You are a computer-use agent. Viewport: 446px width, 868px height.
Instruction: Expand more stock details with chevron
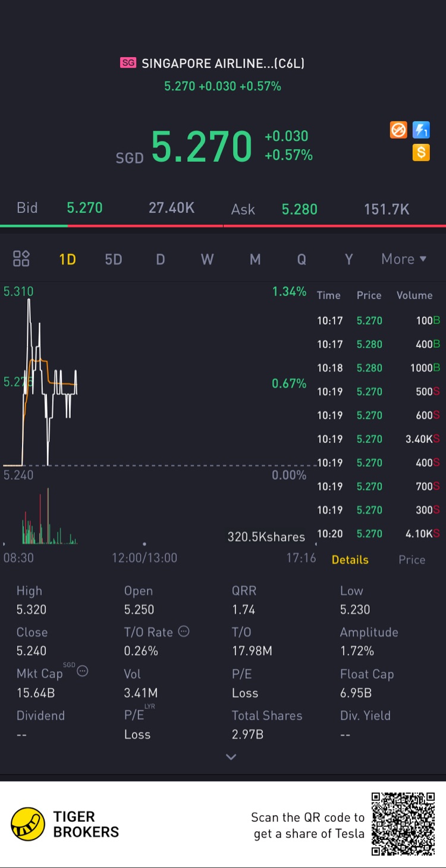(231, 757)
